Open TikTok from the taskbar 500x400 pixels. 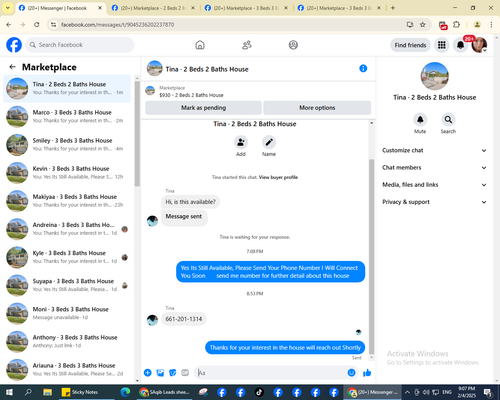click(259, 392)
